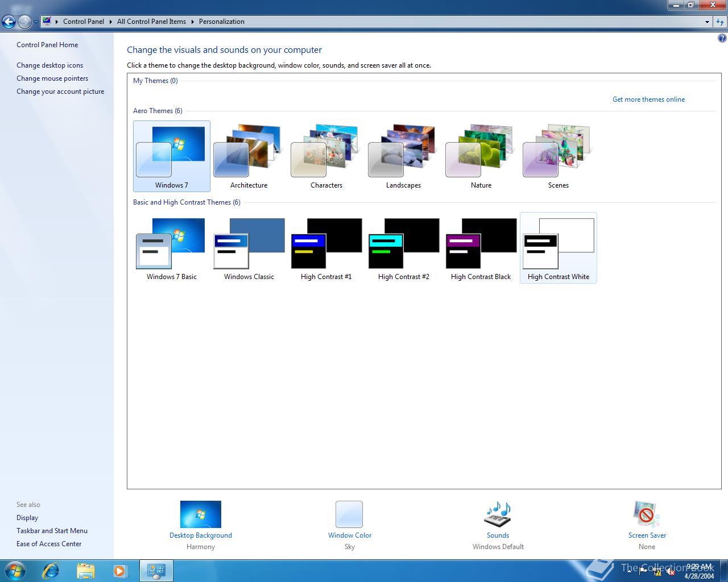Click the taskbar clock
Screen dimensions: 728x582
pos(699,571)
